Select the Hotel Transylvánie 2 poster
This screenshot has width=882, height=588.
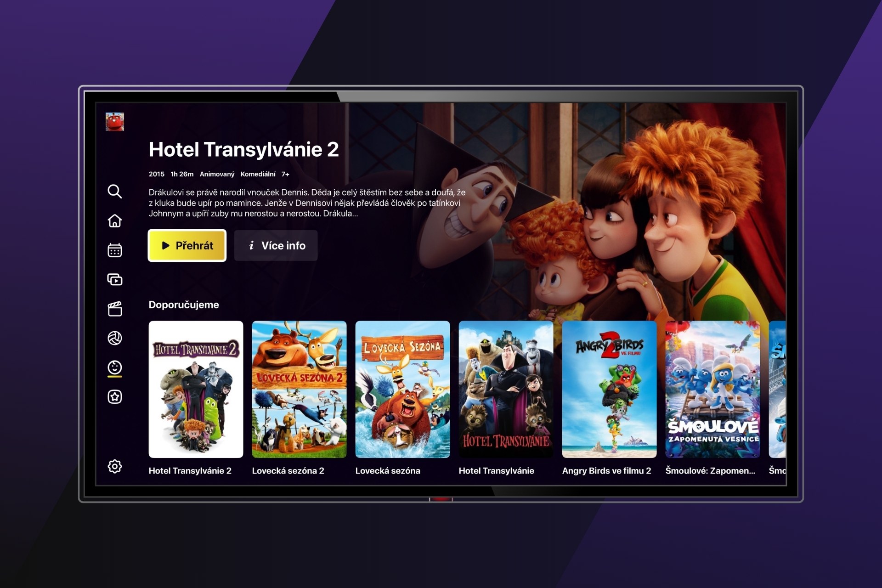[196, 389]
